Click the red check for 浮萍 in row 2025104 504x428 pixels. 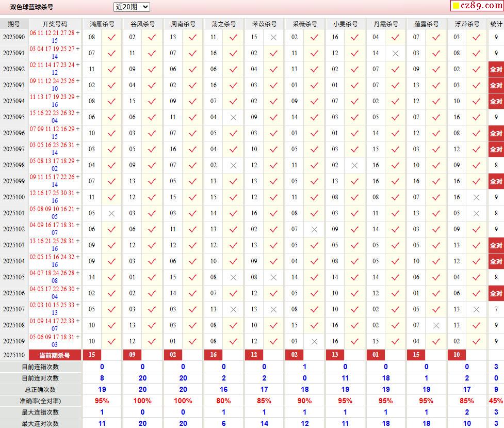[476, 261]
